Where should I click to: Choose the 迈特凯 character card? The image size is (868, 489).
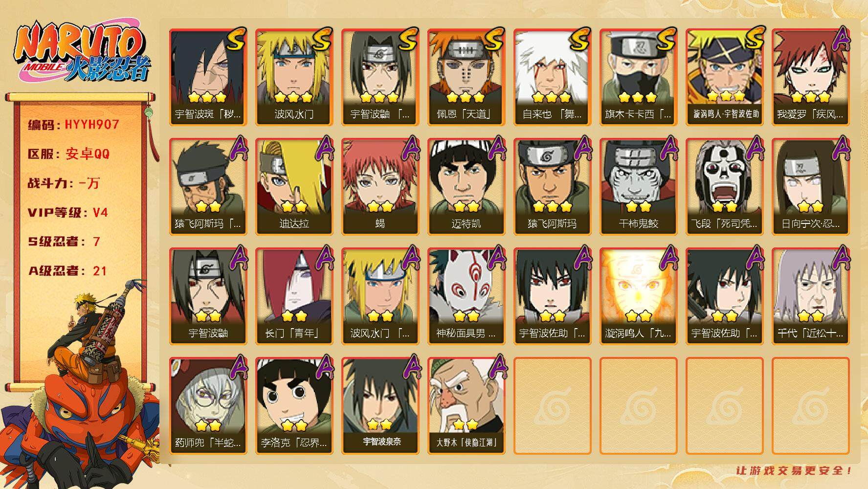[x=466, y=187]
